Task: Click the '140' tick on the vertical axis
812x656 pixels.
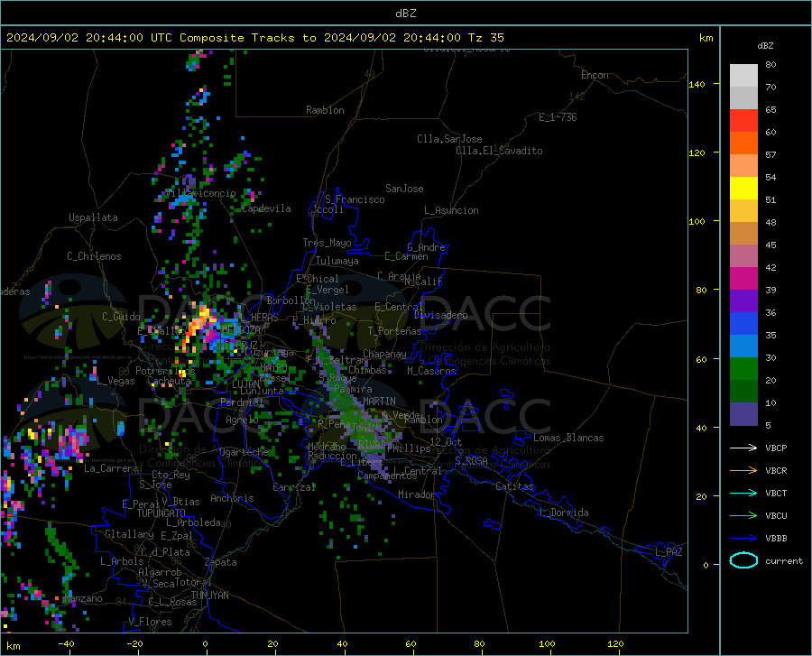Action: point(697,84)
